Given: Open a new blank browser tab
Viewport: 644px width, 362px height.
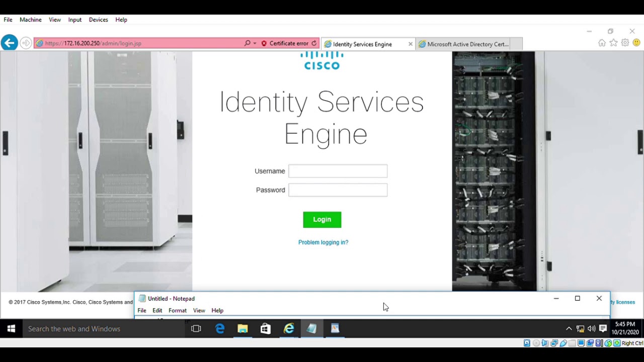Looking at the screenshot, I should 517,44.
